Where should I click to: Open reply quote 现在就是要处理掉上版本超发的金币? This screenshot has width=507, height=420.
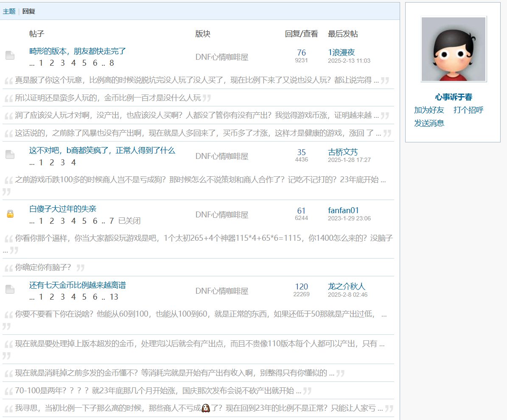click(x=200, y=344)
